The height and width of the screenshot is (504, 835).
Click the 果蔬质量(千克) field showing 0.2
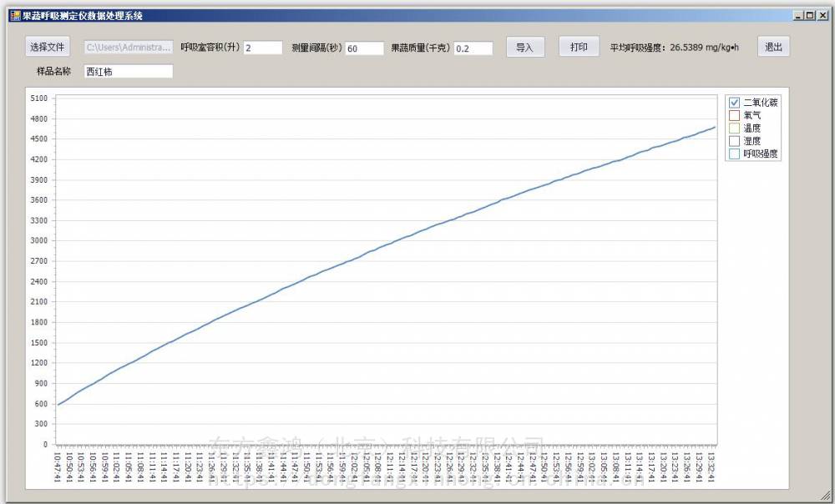pyautogui.click(x=473, y=48)
